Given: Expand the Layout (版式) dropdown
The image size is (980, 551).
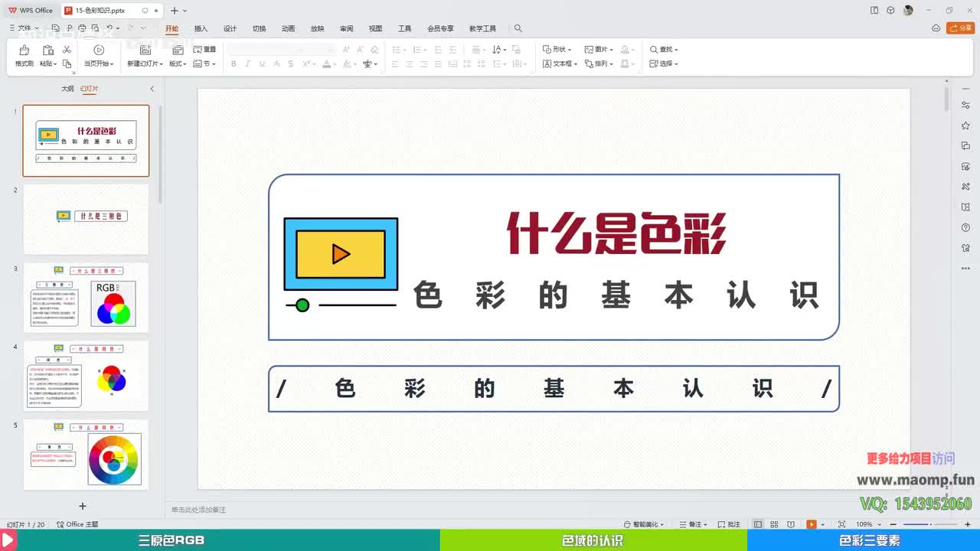Looking at the screenshot, I should click(x=178, y=64).
